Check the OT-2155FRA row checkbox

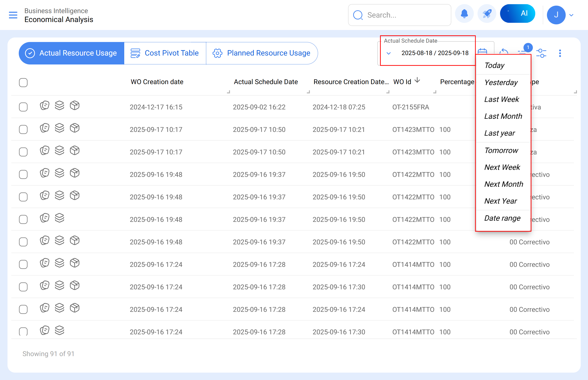point(23,107)
